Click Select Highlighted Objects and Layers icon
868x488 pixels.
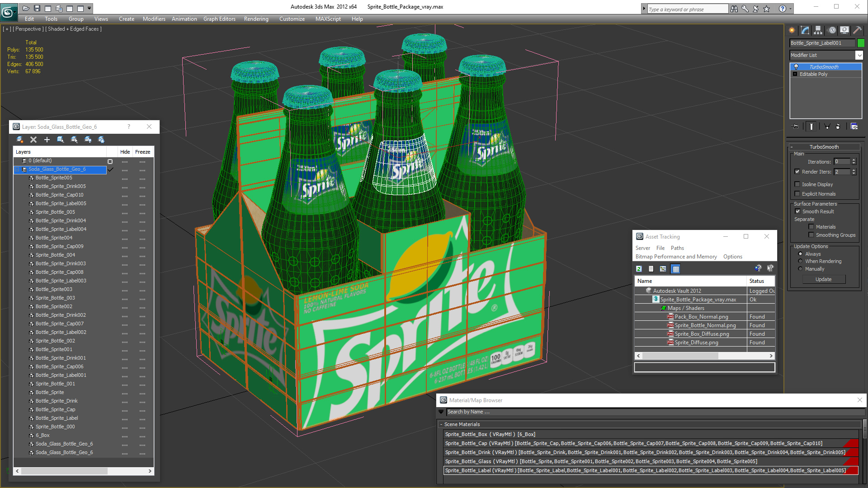[60, 140]
